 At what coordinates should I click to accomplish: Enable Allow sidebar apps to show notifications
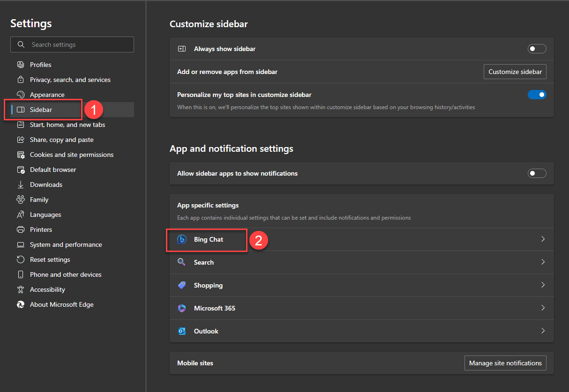point(537,173)
